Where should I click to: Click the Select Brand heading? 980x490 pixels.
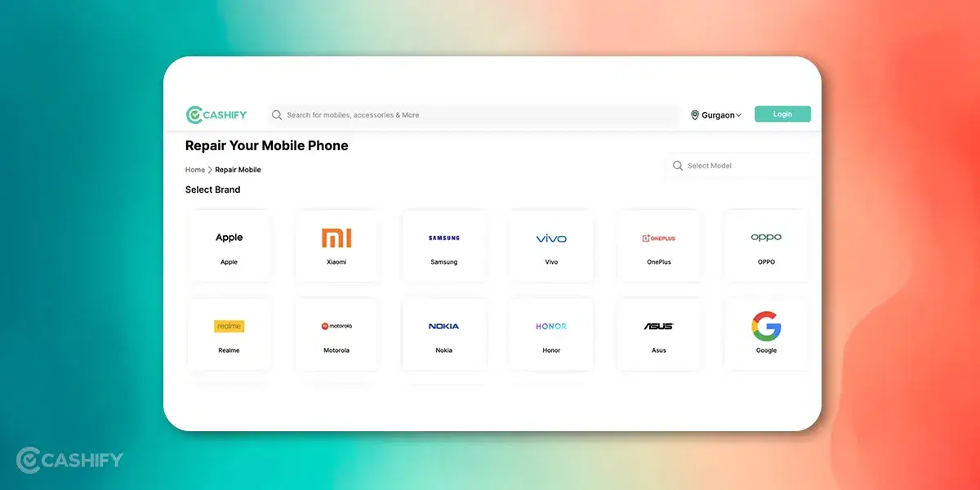point(212,189)
